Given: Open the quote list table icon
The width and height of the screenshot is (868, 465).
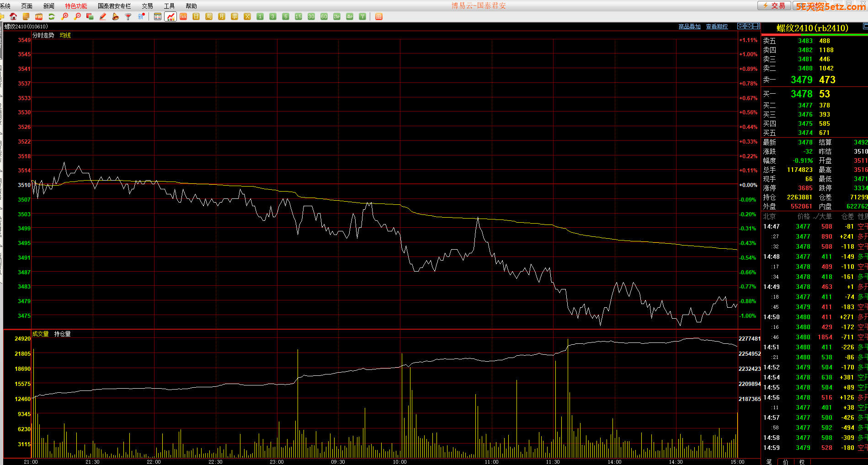Looking at the screenshot, I should pos(158,16).
